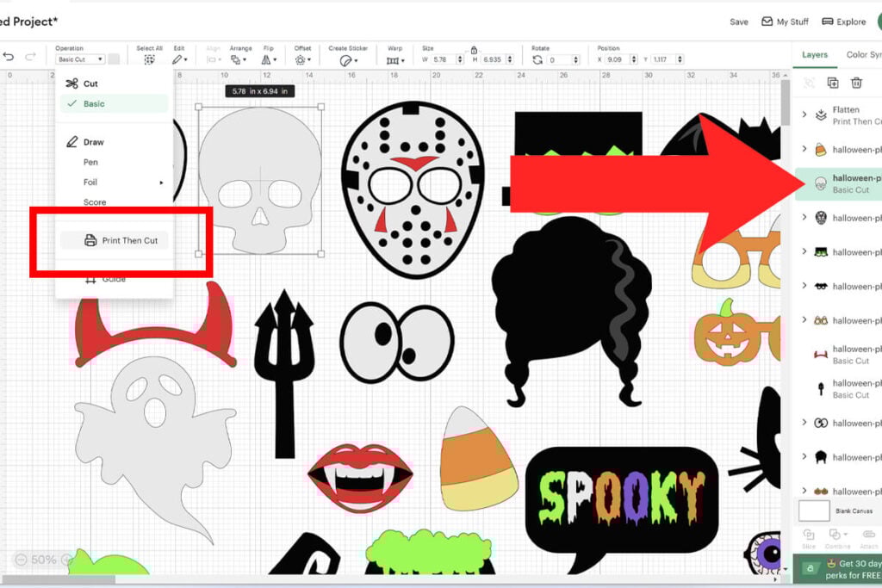Screen dimensions: 882x588
Task: Open My Stuff
Action: point(785,22)
